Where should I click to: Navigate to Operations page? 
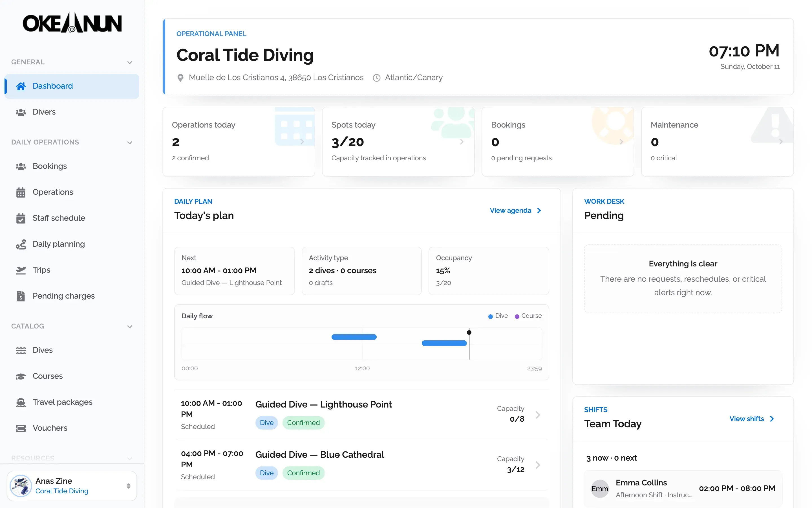coord(72,192)
